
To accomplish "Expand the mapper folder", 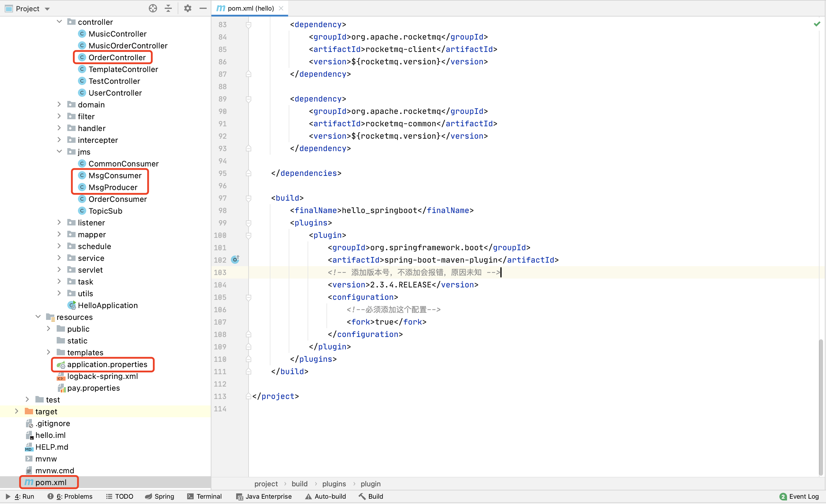I will coord(59,234).
